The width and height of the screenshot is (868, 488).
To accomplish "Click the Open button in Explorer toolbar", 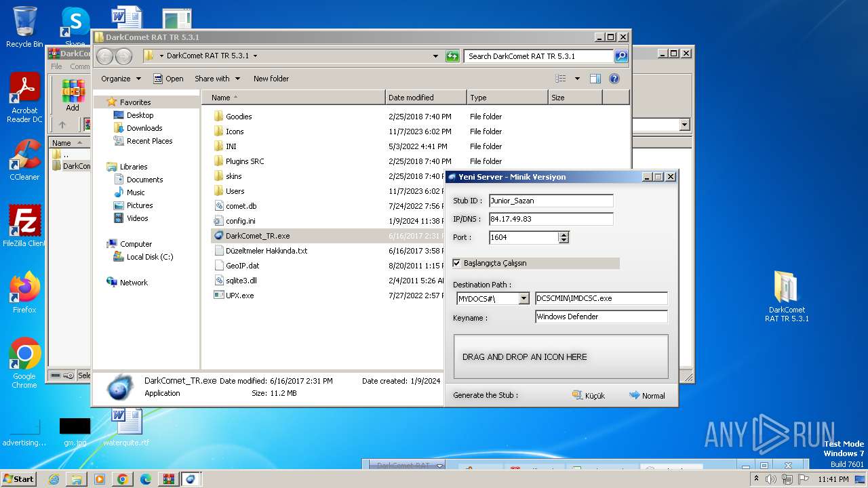I will [x=168, y=79].
